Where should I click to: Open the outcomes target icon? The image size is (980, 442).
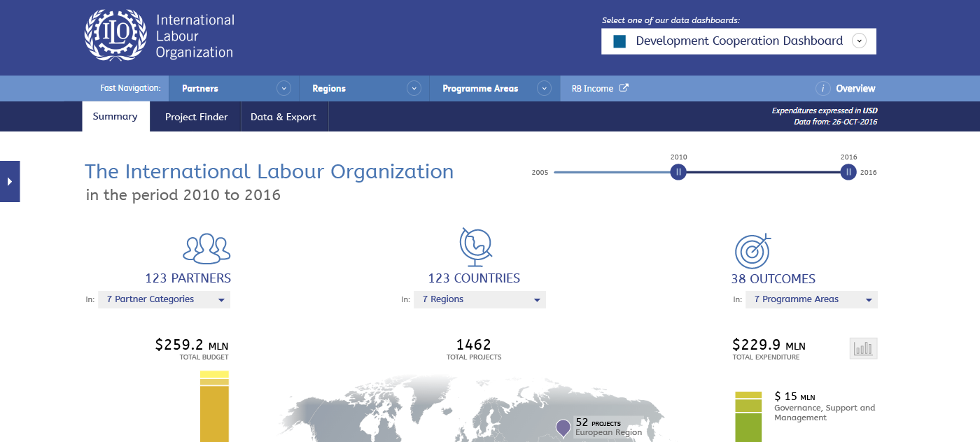point(752,250)
